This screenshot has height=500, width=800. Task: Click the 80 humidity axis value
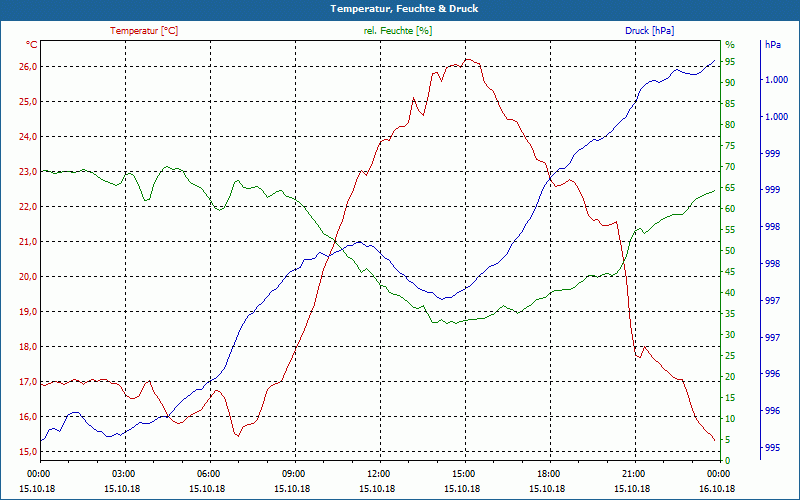[x=730, y=125]
